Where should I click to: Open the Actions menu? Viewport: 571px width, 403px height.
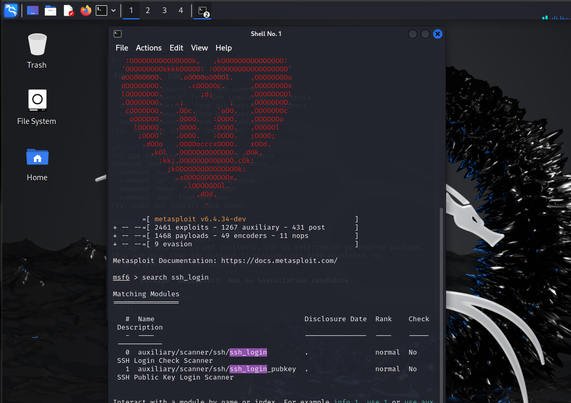[x=149, y=48]
